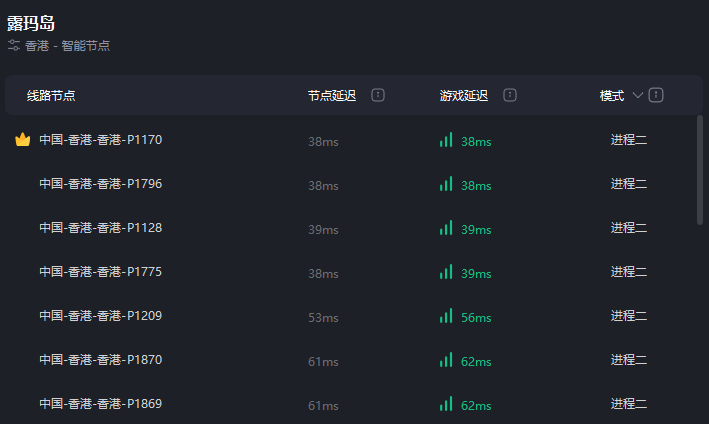Click the vertical scrollbar thumb
The height and width of the screenshot is (424, 709).
tap(699, 168)
